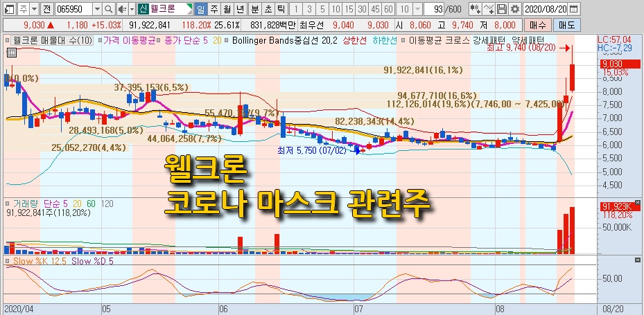Select the 30 interval button
Image resolution: width=644 pixels, height=315 pixels.
(363, 8)
